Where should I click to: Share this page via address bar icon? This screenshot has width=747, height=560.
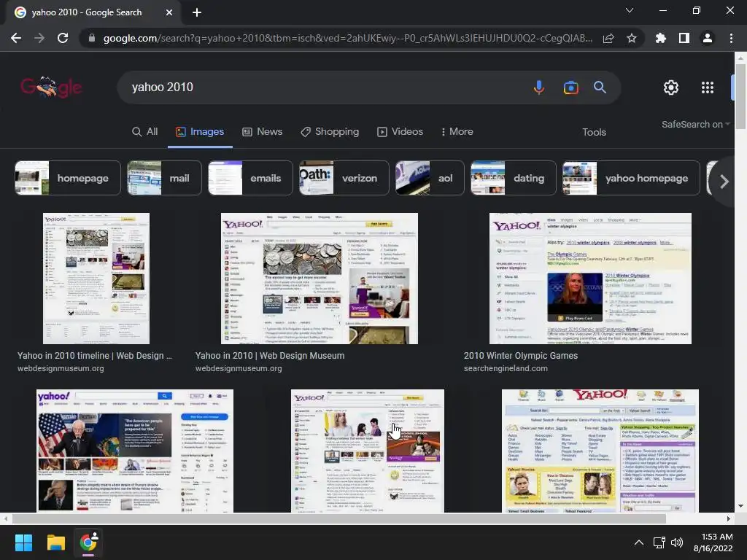pos(608,38)
